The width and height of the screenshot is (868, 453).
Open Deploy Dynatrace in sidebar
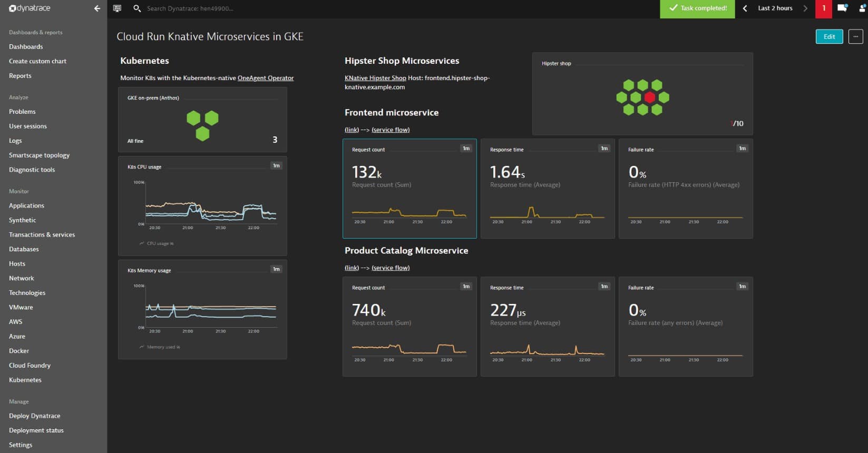click(x=34, y=416)
